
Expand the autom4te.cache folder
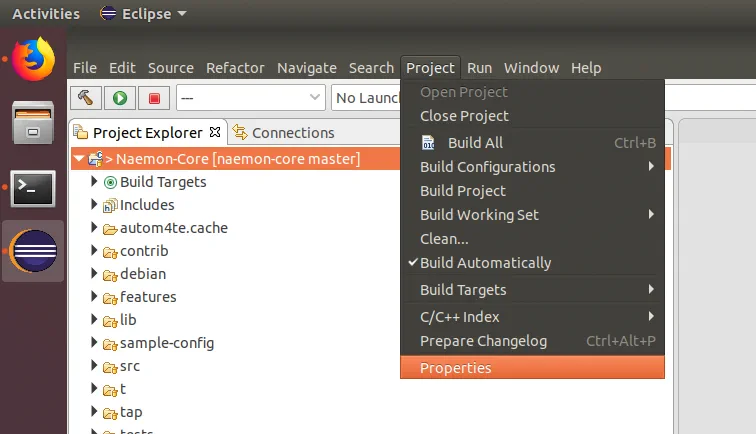pyautogui.click(x=94, y=227)
